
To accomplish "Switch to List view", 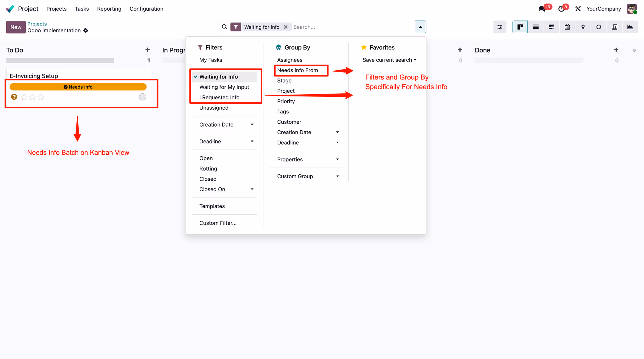I will pyautogui.click(x=536, y=27).
